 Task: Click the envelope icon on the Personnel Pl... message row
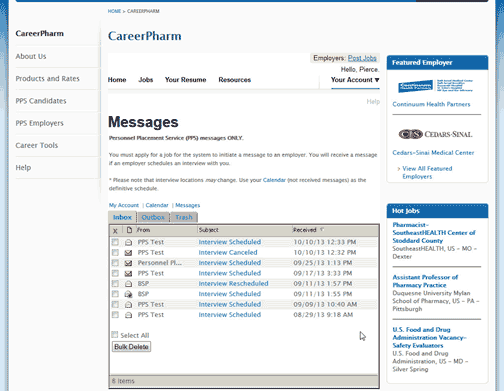click(128, 263)
